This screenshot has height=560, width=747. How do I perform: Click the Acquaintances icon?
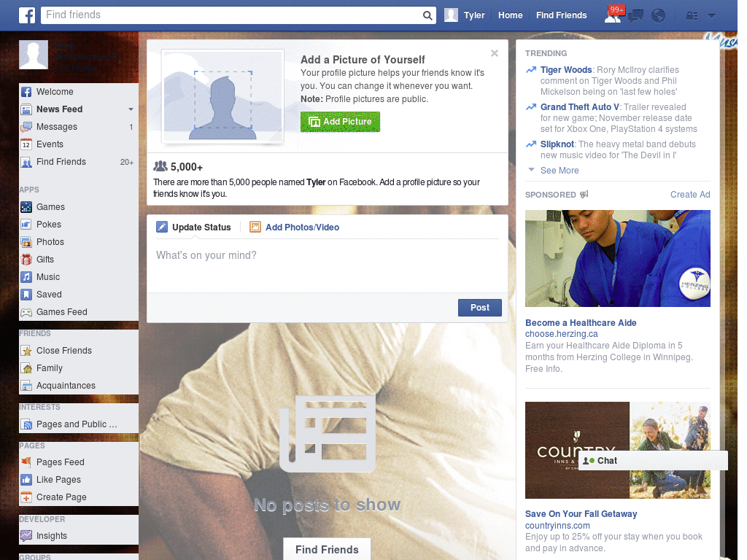point(26,386)
